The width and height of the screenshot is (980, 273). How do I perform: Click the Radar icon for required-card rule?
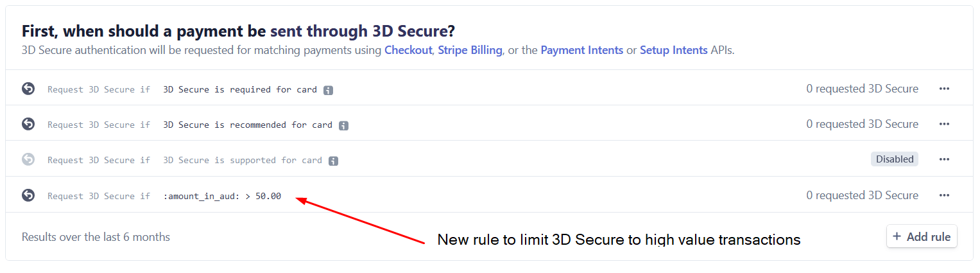[x=28, y=89]
